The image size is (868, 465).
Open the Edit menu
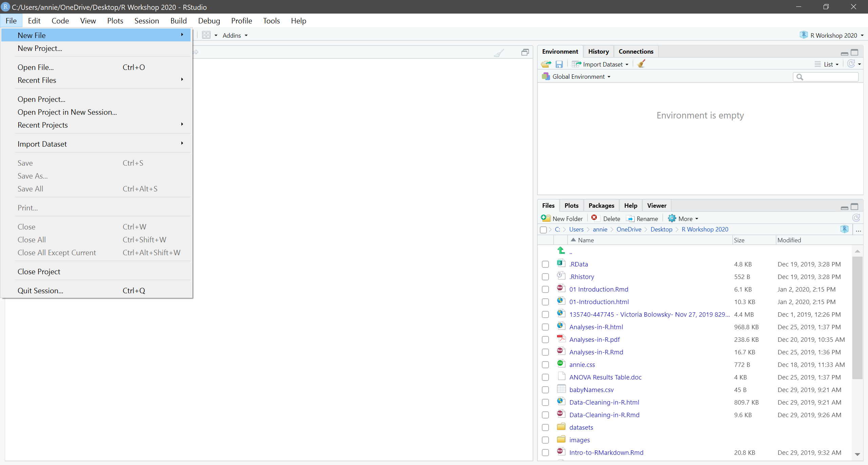pos(34,21)
